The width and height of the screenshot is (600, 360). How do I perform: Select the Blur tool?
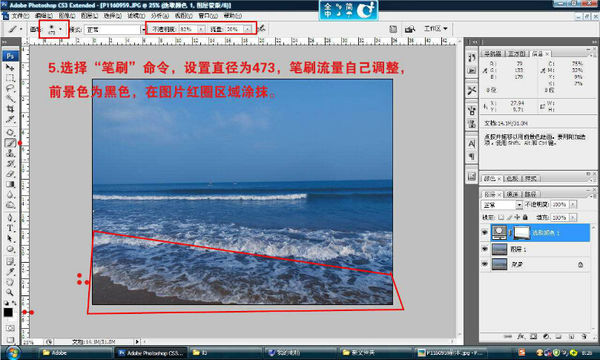10,194
